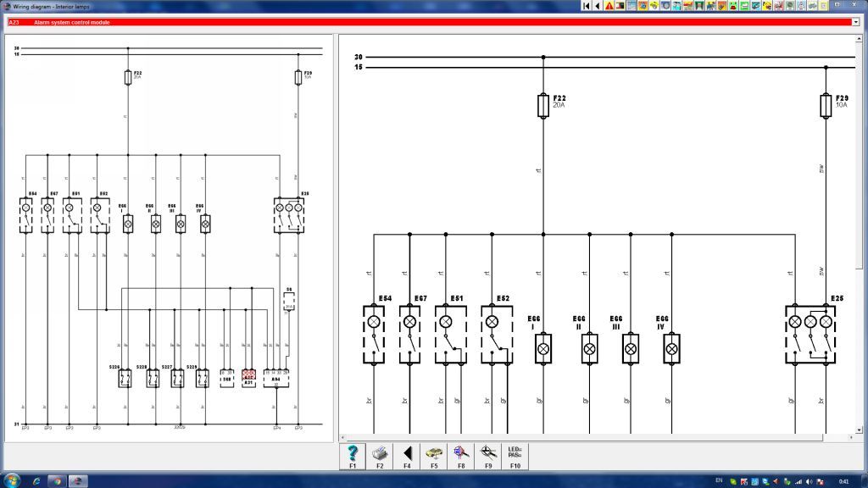Screen dimensions: 868x488
Task: Open the F5 vehicle location button
Action: 434,457
